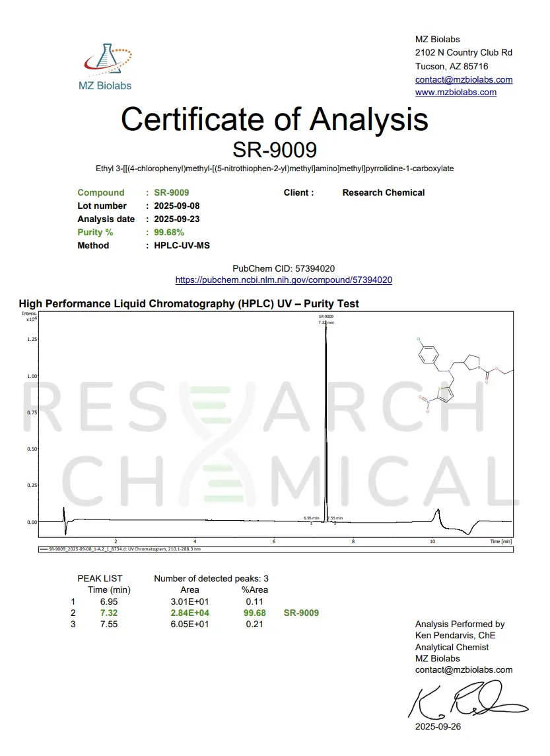Follow the PubChem compound URL link

pyautogui.click(x=283, y=280)
